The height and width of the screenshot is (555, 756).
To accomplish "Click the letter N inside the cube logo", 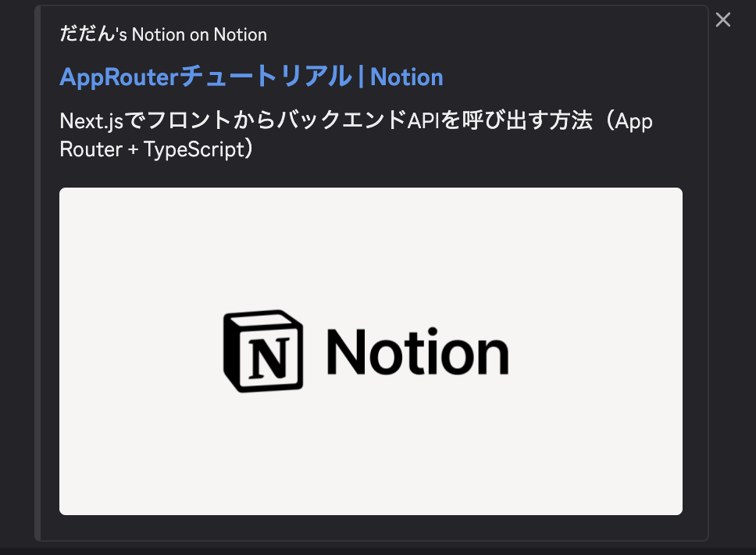I will (x=269, y=357).
